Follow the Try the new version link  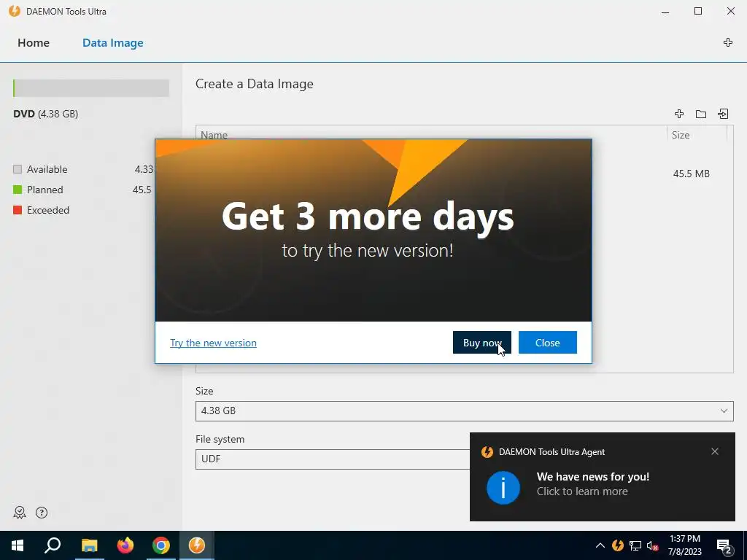coord(213,343)
